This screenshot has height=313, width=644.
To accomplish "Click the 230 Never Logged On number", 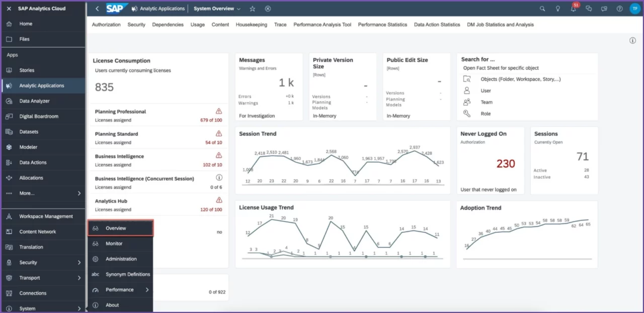I will [505, 164].
